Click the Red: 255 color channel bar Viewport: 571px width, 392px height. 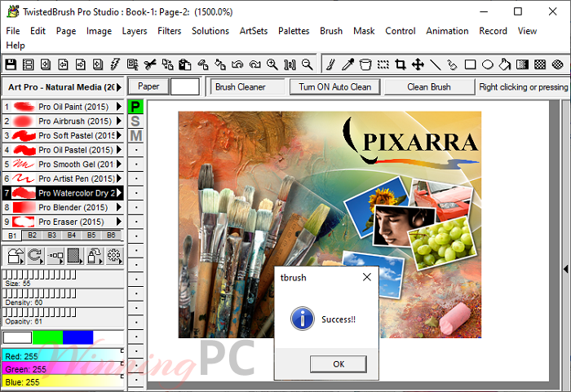pyautogui.click(x=63, y=356)
